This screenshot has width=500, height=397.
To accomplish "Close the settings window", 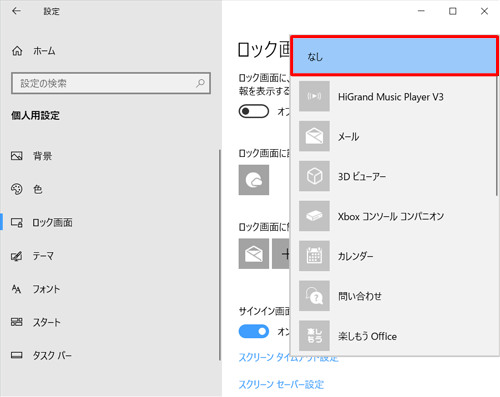I will [x=484, y=11].
